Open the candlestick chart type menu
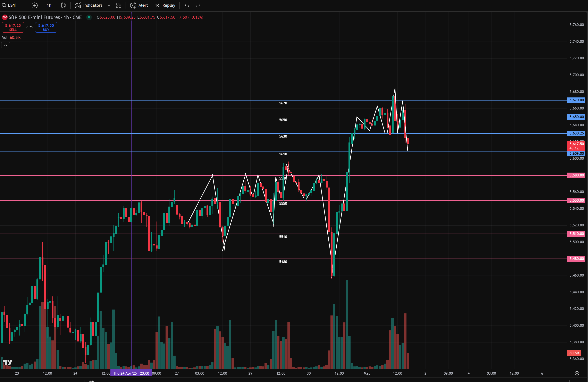Image resolution: width=588 pixels, height=382 pixels. point(63,5)
